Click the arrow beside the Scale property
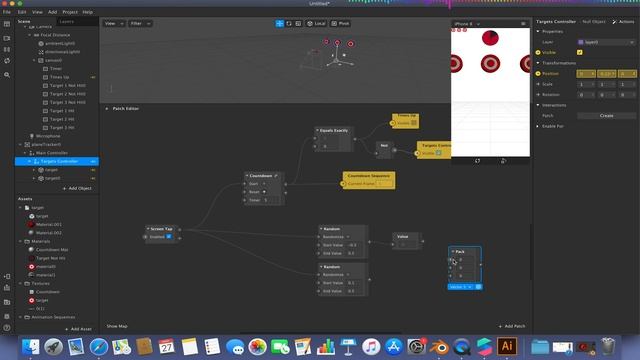This screenshot has width=640, height=360. [x=538, y=84]
